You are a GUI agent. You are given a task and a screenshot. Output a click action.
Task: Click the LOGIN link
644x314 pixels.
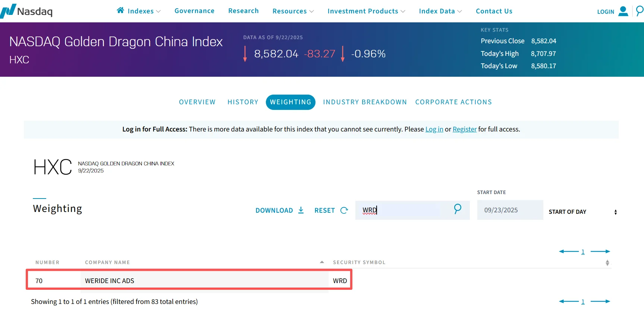pyautogui.click(x=606, y=12)
